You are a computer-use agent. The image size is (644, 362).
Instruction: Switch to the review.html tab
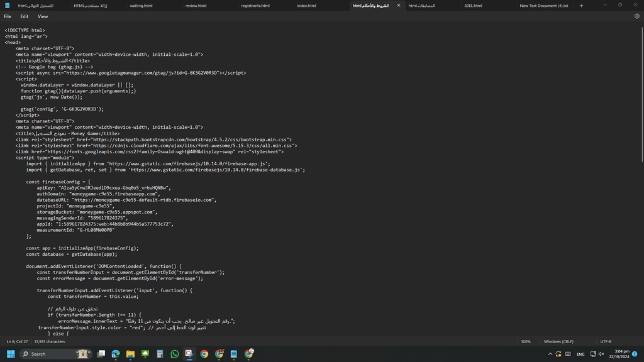point(196,6)
